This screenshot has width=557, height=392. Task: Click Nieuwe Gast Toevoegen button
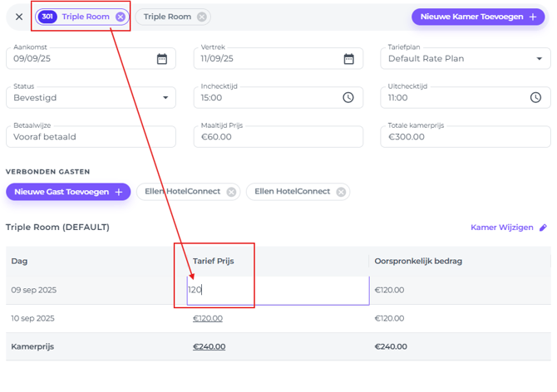pyautogui.click(x=68, y=192)
